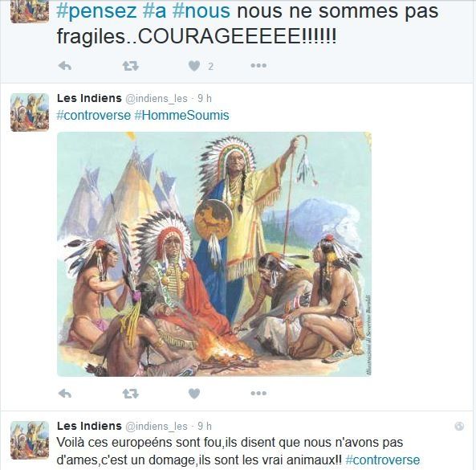Open the Native American campfire illustration
The image size is (476, 470).
click(214, 254)
